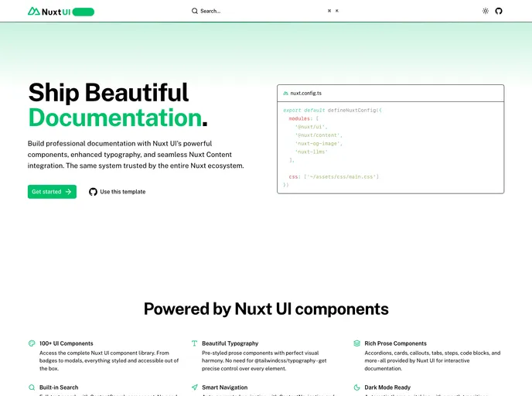Click the hero paragraph starting Build professional documentation
The height and width of the screenshot is (396, 532).
pyautogui.click(x=136, y=155)
